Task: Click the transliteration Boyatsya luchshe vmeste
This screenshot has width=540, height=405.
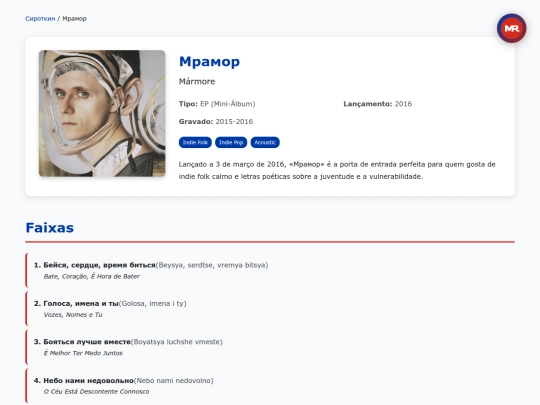Action: pyautogui.click(x=177, y=342)
